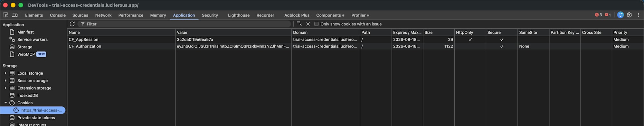644x126 pixels.
Task: Select Local storage in sidebar
Action: (x=30, y=73)
